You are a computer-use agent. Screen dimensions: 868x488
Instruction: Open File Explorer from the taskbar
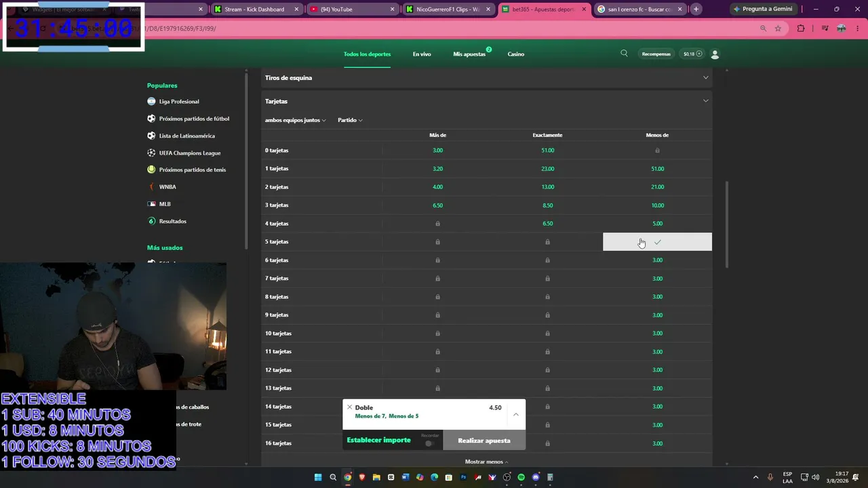click(x=376, y=477)
